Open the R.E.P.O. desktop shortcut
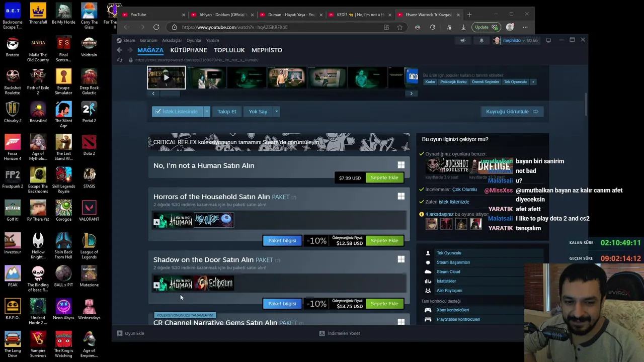 click(13, 308)
